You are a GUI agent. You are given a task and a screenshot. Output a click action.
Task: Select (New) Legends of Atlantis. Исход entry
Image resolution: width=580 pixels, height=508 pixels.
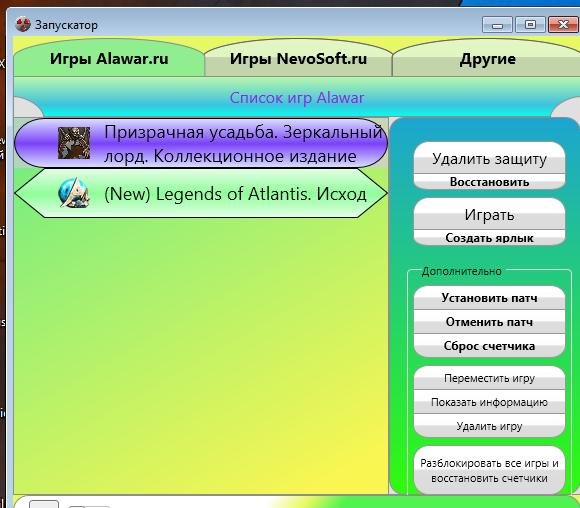pos(201,193)
